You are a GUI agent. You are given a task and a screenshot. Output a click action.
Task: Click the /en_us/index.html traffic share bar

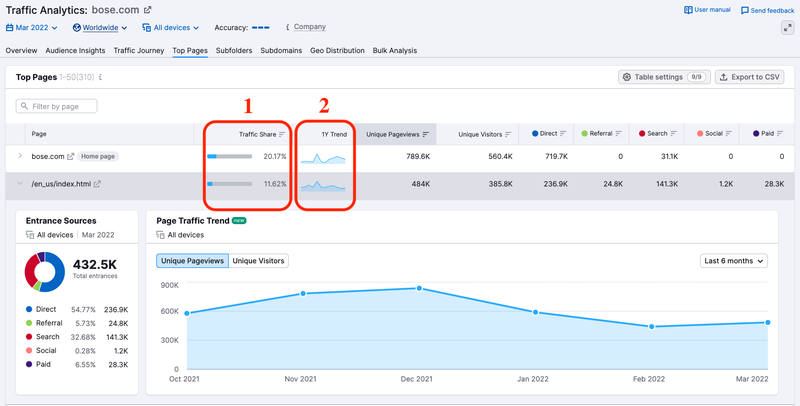230,184
